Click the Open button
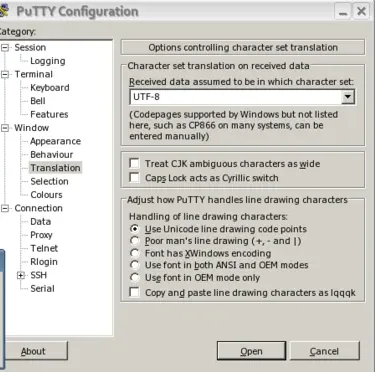The image size is (375, 372). [251, 351]
